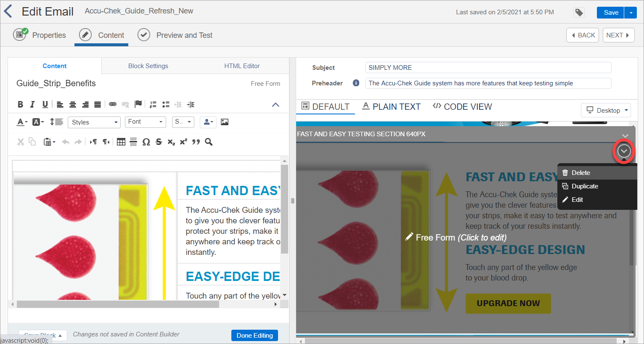This screenshot has width=644, height=344.
Task: Apply subscript formatting
Action: [x=171, y=142]
